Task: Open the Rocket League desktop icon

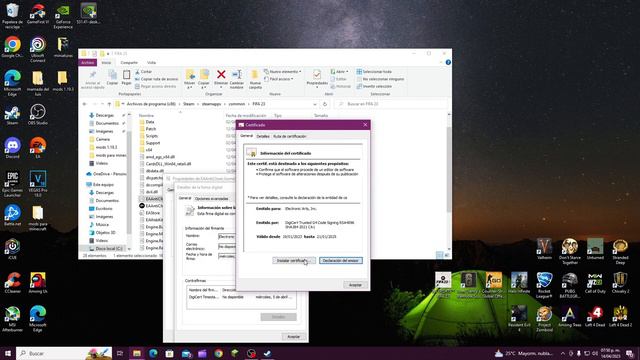Action: pyautogui.click(x=544, y=284)
